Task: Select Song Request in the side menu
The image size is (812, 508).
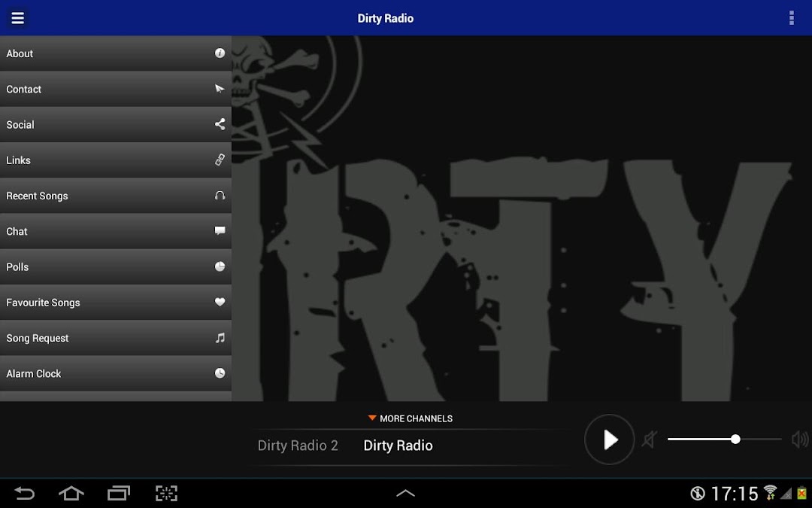Action: coord(116,338)
